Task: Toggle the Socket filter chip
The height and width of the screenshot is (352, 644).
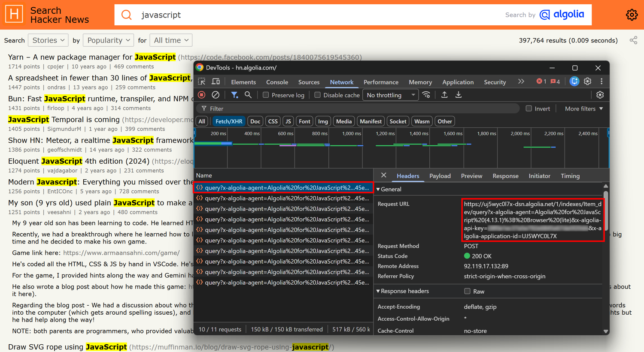Action: 398,121
